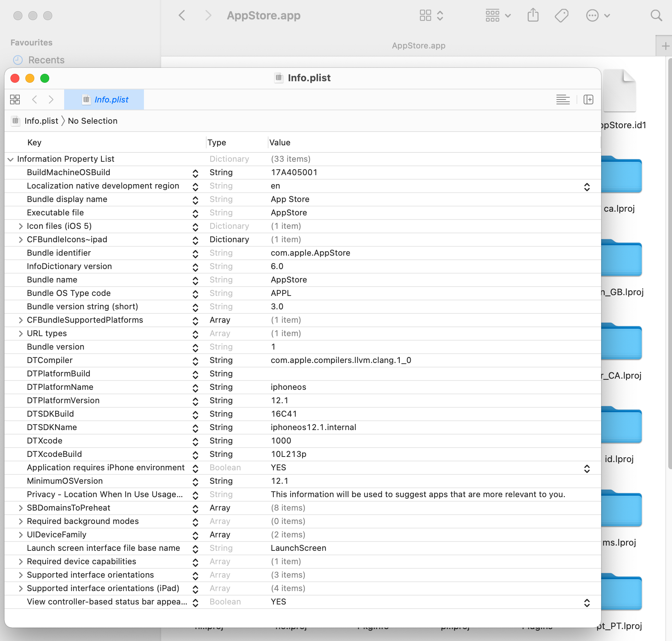672x641 pixels.
Task: Select the DTXcodeBuild row key
Action: 54,454
